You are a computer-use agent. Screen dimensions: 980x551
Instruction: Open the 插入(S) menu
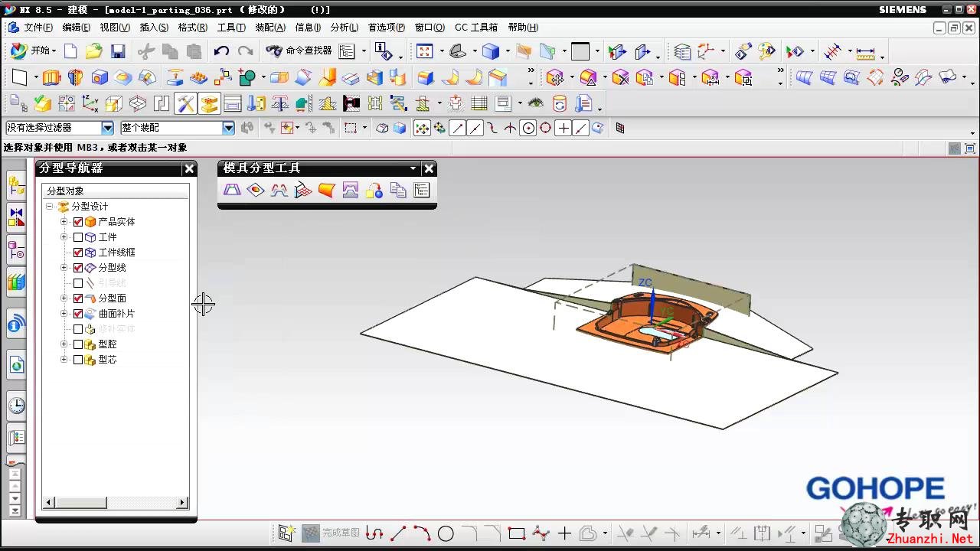pos(154,28)
